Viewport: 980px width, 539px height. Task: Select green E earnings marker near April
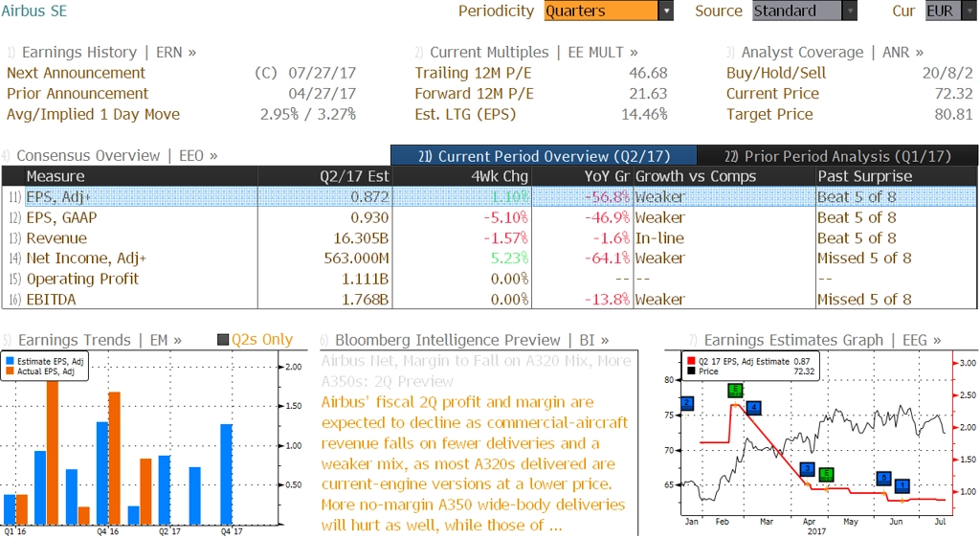[x=826, y=474]
